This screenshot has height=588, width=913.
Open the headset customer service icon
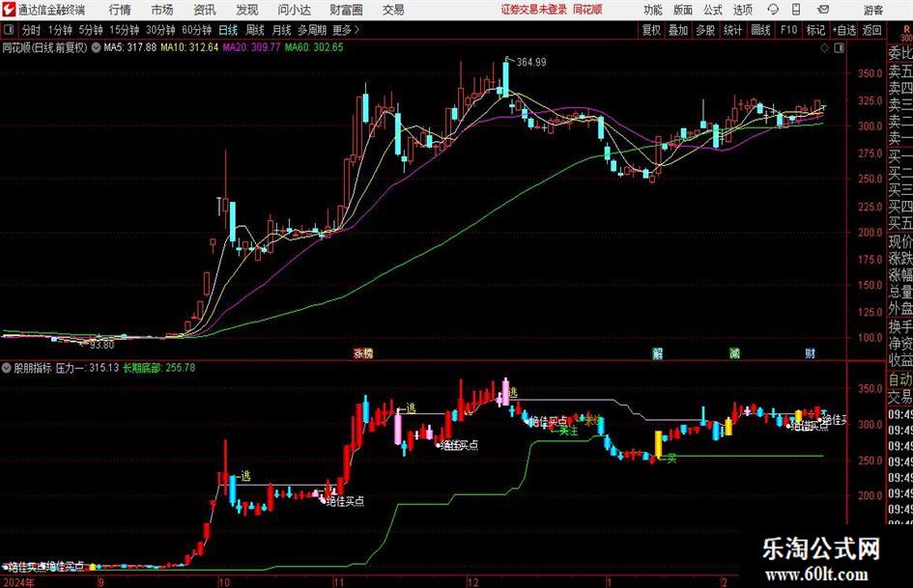click(x=773, y=10)
